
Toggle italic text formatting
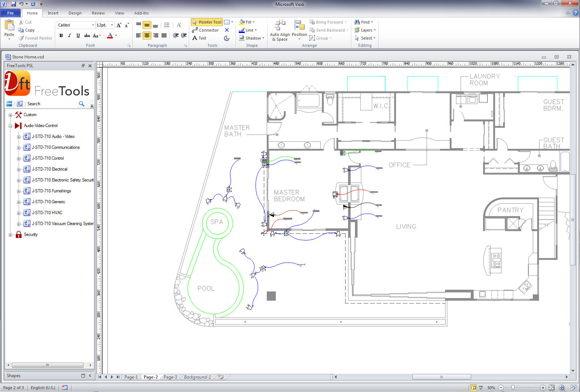click(69, 36)
